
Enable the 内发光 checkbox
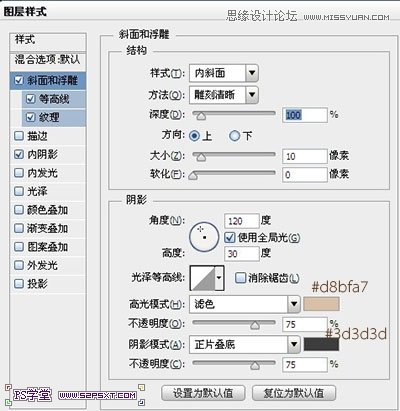pos(19,173)
